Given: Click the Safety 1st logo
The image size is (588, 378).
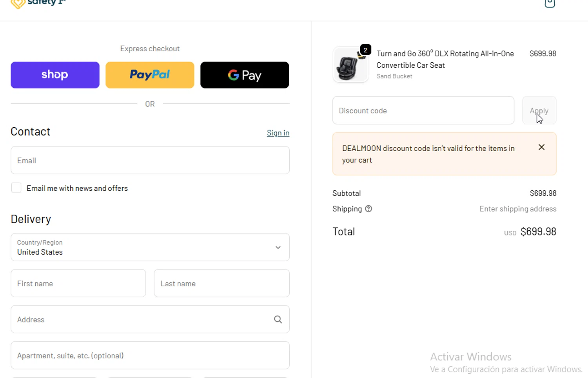Looking at the screenshot, I should (38, 4).
